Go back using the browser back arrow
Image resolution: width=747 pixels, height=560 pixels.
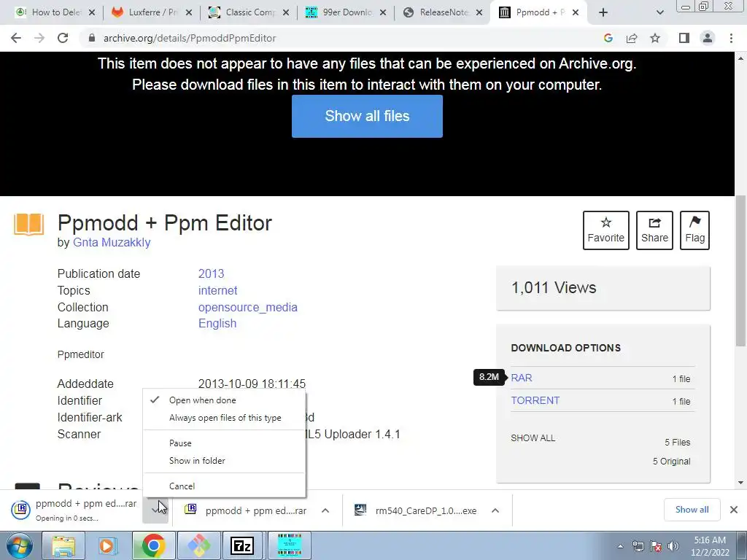(16, 38)
